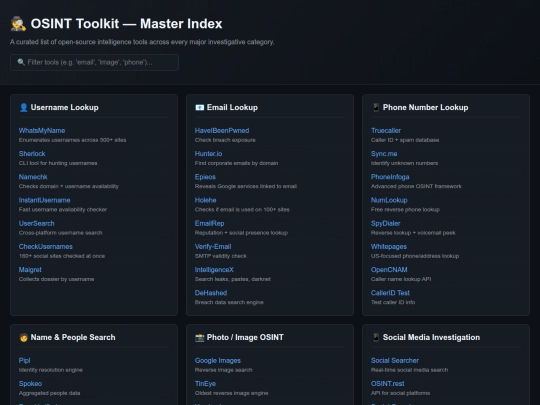Click 'Real-time social media search' text
Screen dimensions: 540x405
click(x=409, y=370)
